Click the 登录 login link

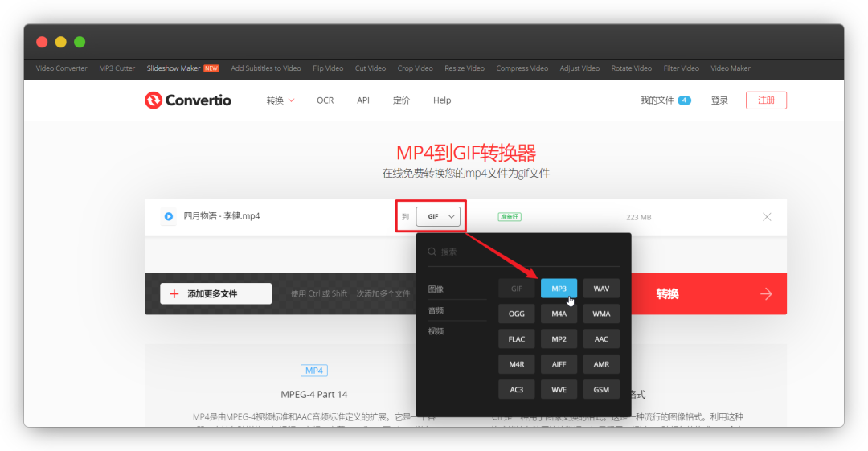pos(719,100)
